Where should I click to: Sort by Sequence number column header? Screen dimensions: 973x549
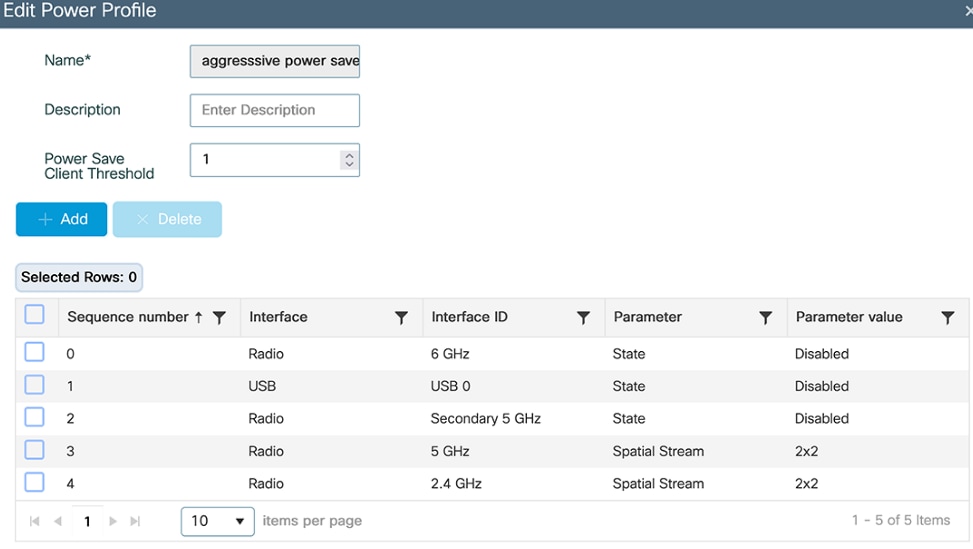coord(128,317)
